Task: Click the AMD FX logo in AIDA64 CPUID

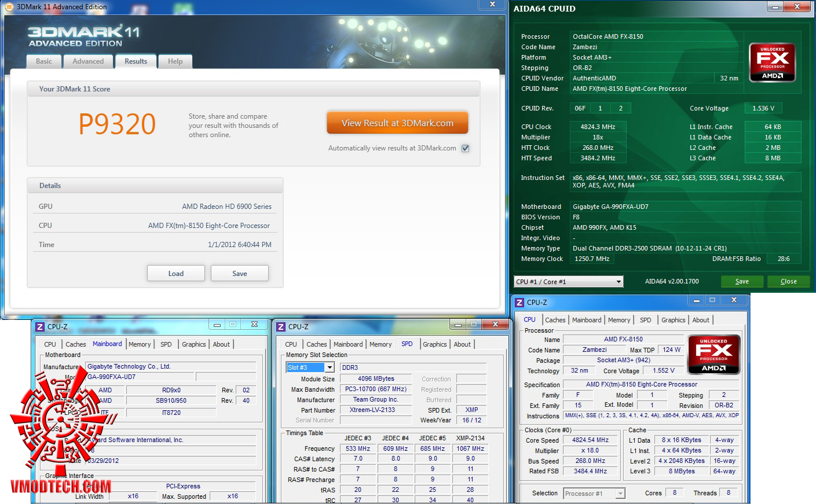Action: pos(772,62)
